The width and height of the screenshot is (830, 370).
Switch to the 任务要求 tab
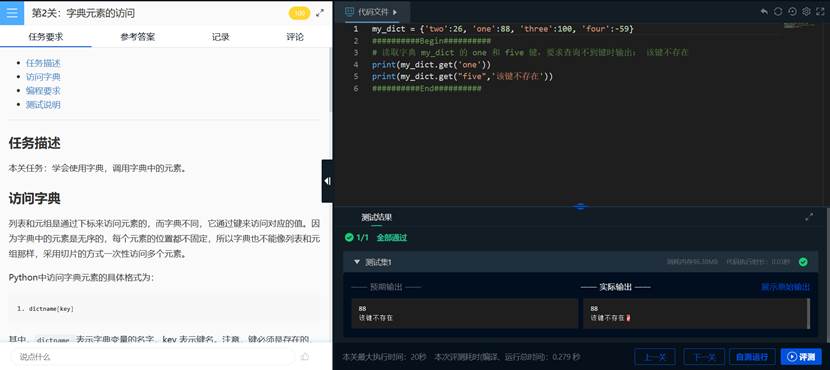pos(46,37)
